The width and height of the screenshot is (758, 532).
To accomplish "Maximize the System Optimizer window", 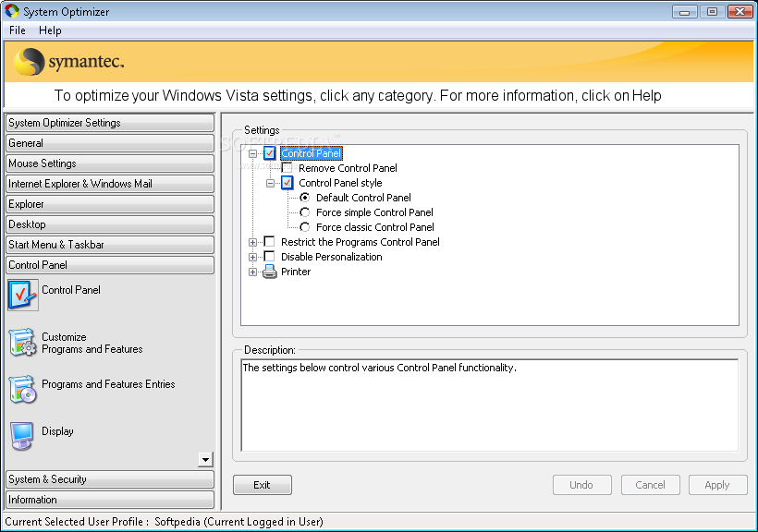I will [x=712, y=12].
